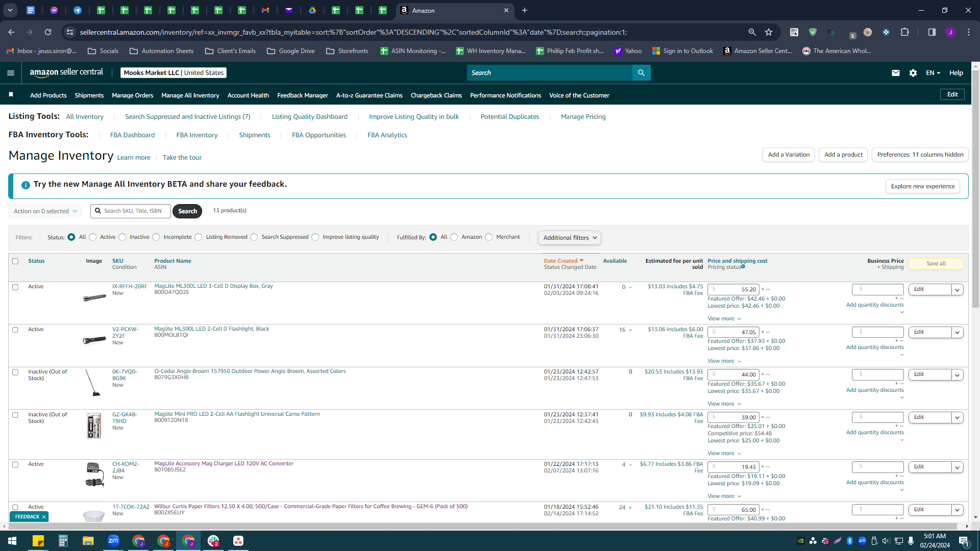This screenshot has width=980, height=551.
Task: Go back with the browser back arrow
Action: click(x=11, y=32)
